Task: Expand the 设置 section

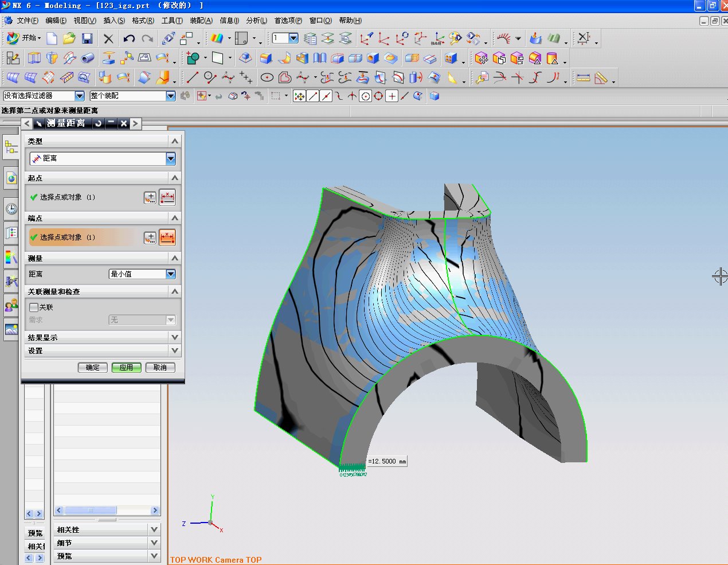Action: [103, 350]
